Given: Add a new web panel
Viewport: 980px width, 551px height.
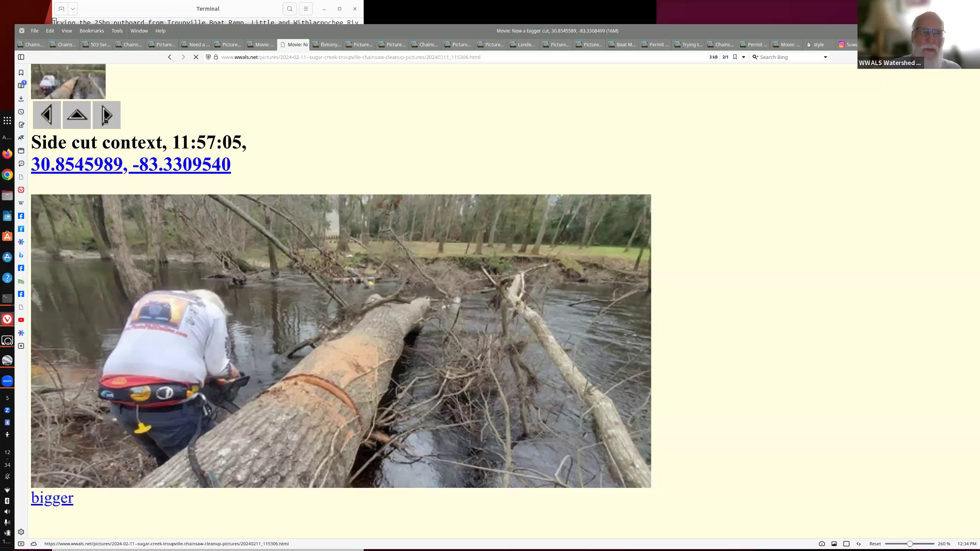Looking at the screenshot, I should click(21, 346).
